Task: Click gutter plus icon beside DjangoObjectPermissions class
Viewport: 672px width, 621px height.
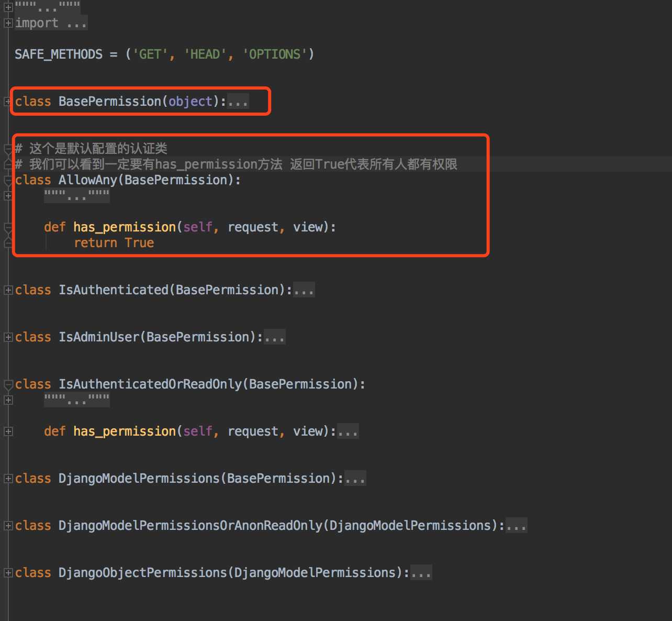Action: [8, 573]
